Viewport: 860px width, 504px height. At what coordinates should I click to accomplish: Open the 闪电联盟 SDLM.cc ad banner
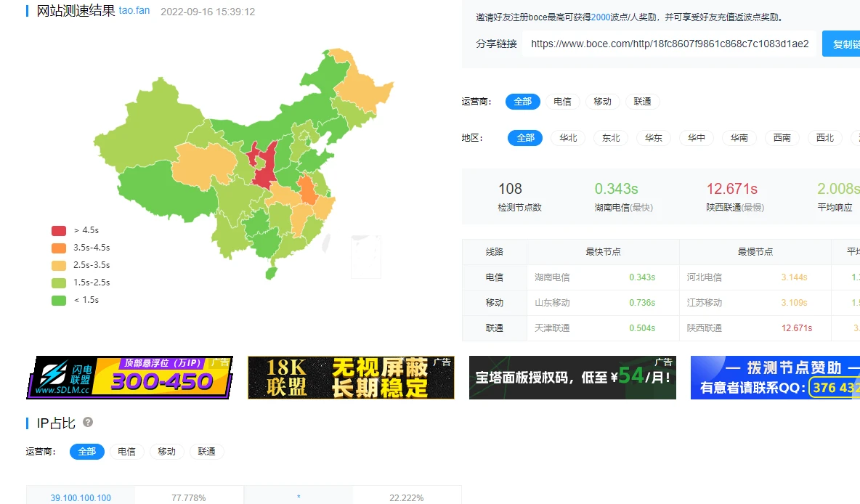[x=129, y=378]
